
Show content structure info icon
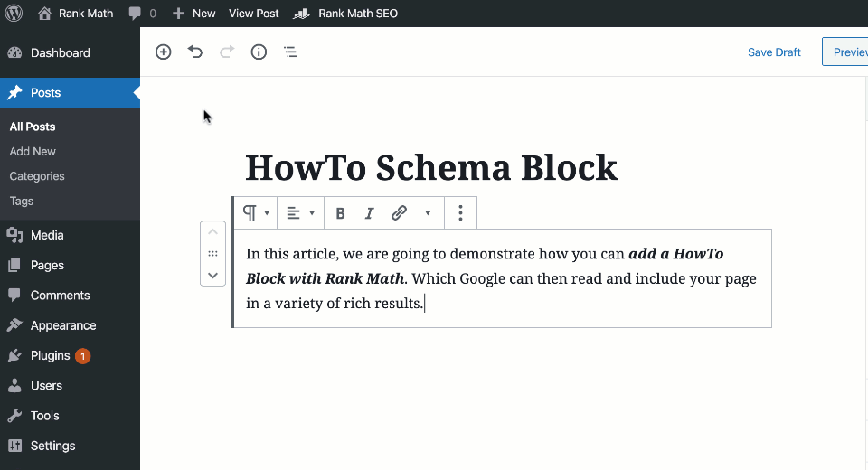click(259, 52)
